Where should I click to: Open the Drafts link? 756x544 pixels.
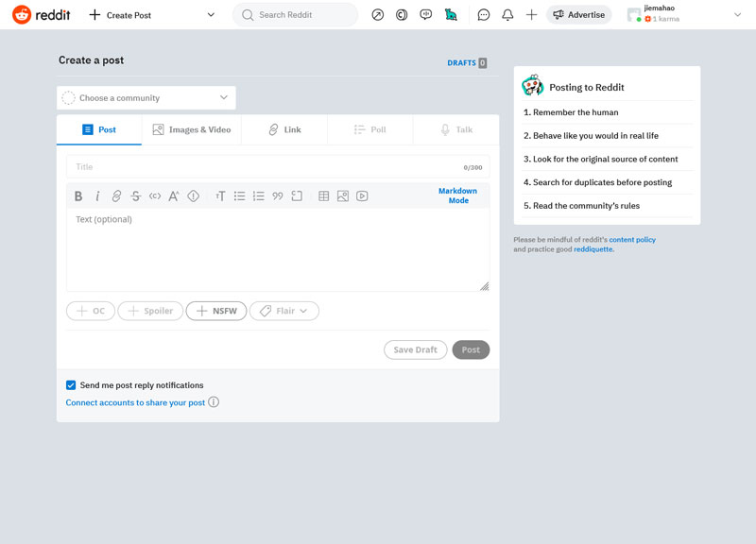click(467, 63)
